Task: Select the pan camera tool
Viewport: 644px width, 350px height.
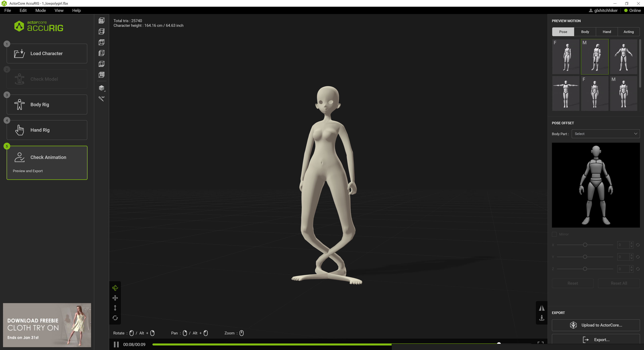Action: tap(115, 298)
